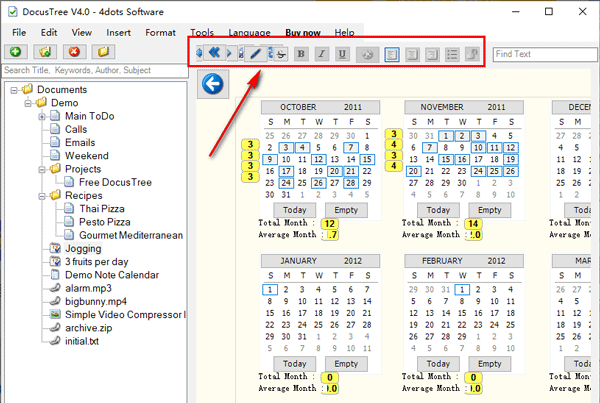Click Today under October 2011
The image size is (600, 403).
[295, 210]
